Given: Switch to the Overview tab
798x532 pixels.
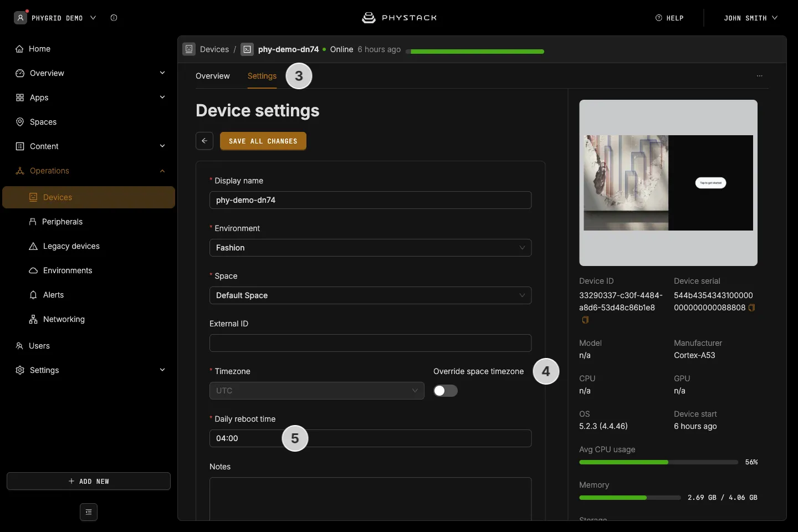Looking at the screenshot, I should pos(213,76).
